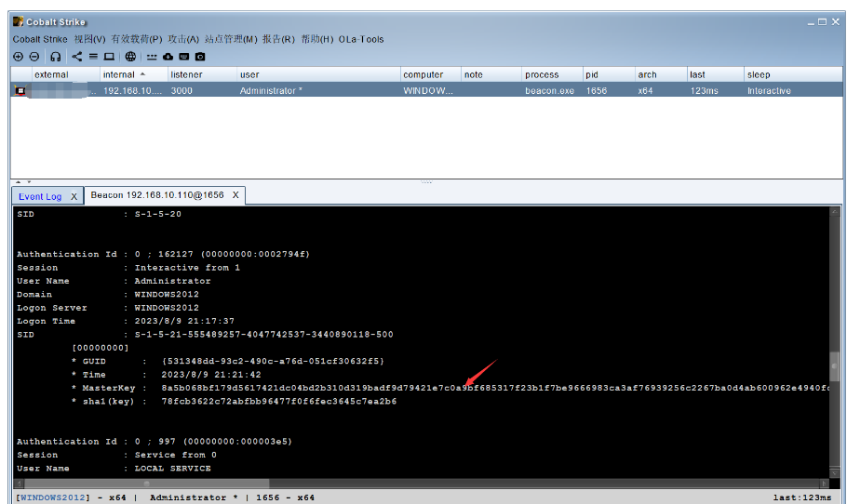Open the credentials asterisks icon

[152, 58]
